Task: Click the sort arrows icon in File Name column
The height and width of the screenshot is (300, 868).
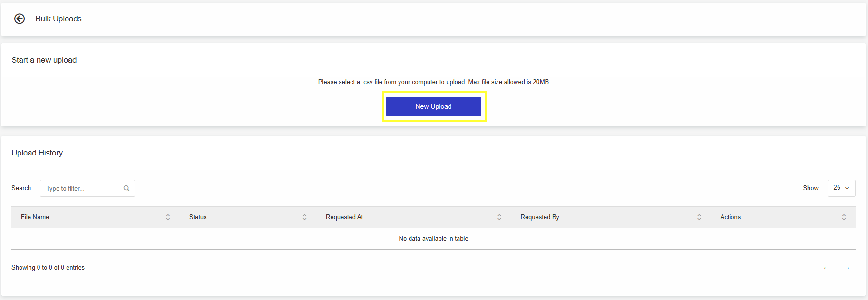Action: (168, 217)
